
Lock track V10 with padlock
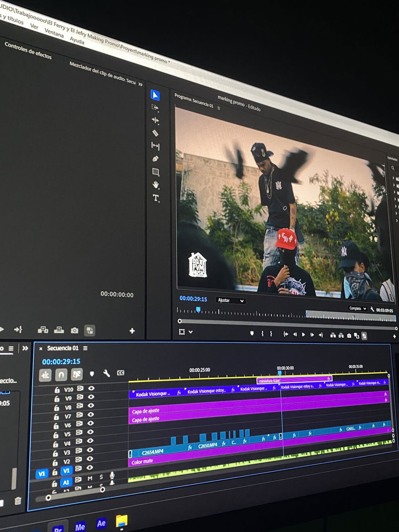(57, 390)
